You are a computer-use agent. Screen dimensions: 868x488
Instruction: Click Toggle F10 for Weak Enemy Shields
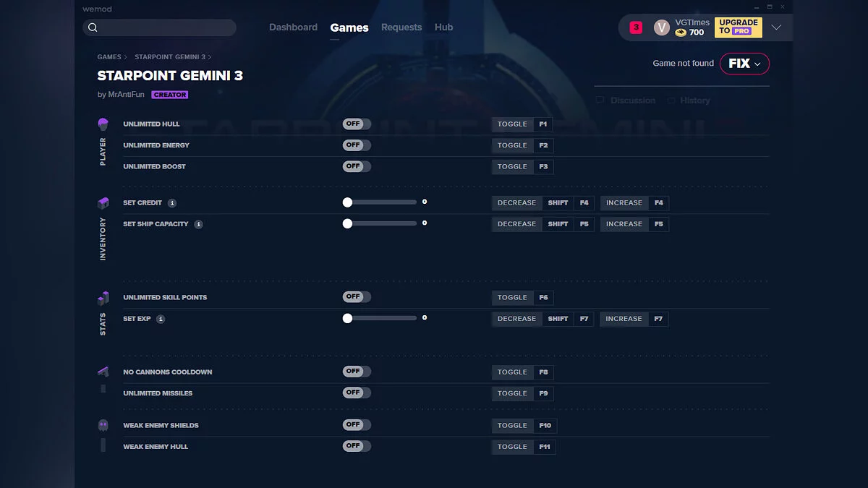[524, 425]
